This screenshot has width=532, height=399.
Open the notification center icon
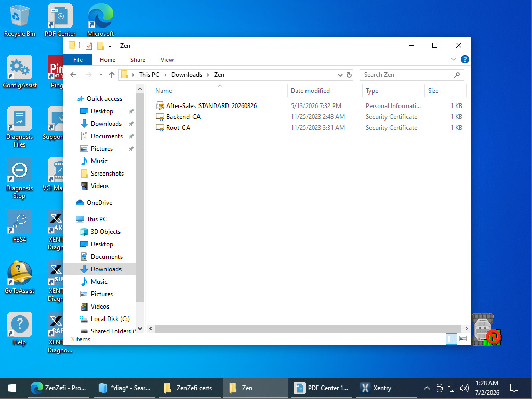pos(514,388)
